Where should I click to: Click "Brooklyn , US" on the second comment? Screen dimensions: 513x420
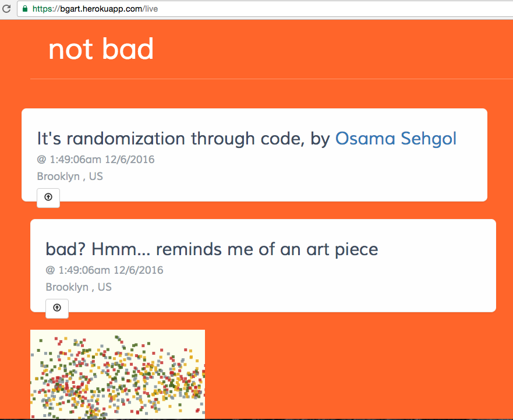pos(79,287)
